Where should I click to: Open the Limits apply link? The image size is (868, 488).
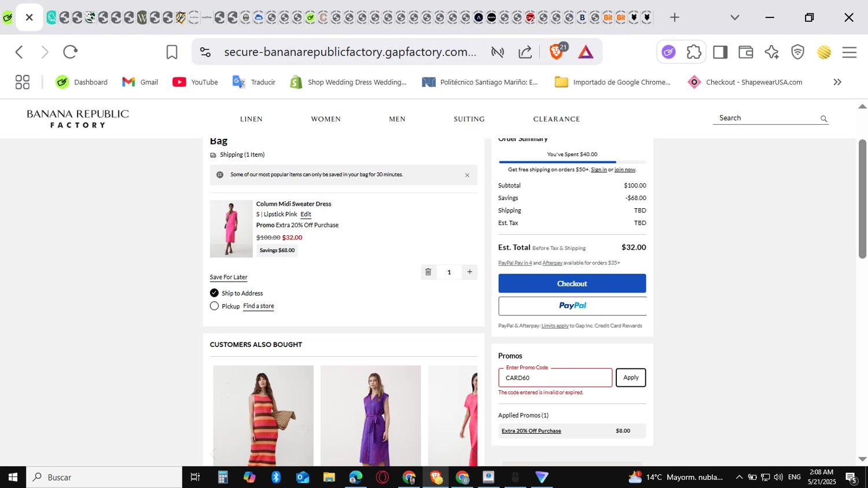pyautogui.click(x=555, y=326)
